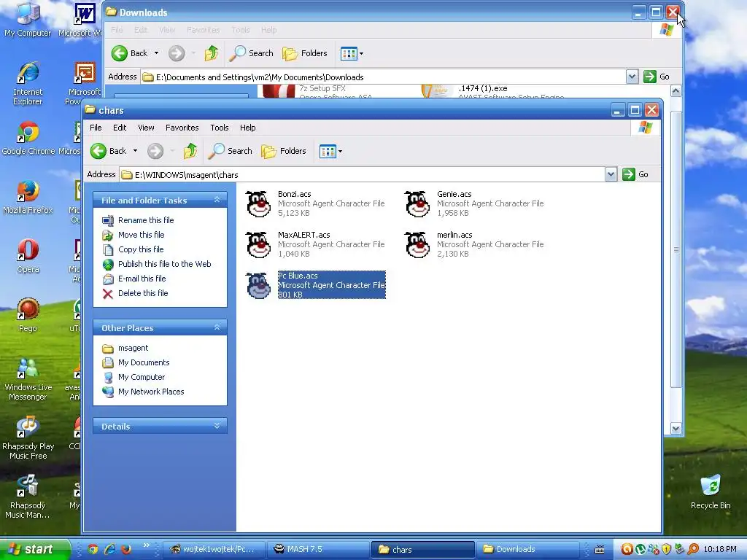Expand the chars address bar dropdown

coord(611,174)
